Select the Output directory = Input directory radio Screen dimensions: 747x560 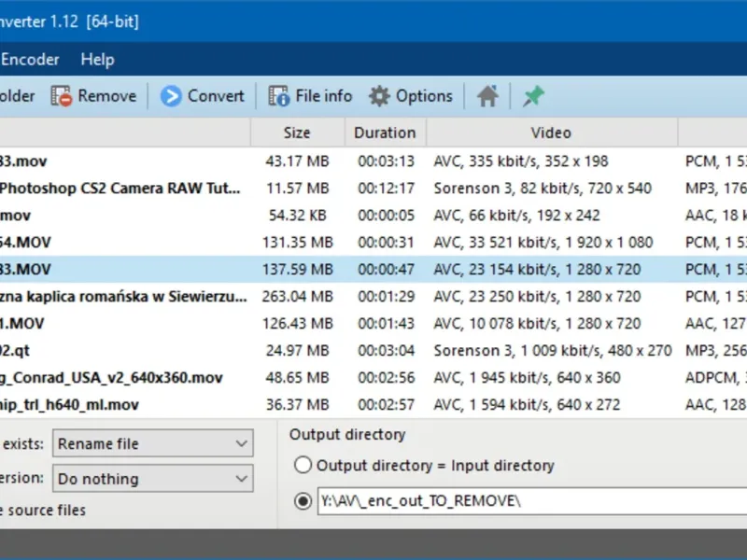pyautogui.click(x=303, y=465)
